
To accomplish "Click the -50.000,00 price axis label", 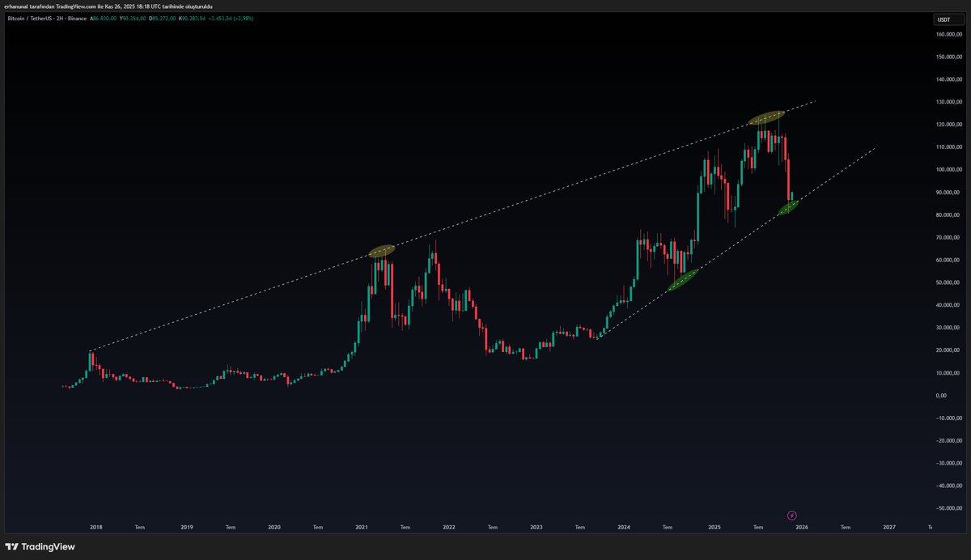I will tap(948, 508).
